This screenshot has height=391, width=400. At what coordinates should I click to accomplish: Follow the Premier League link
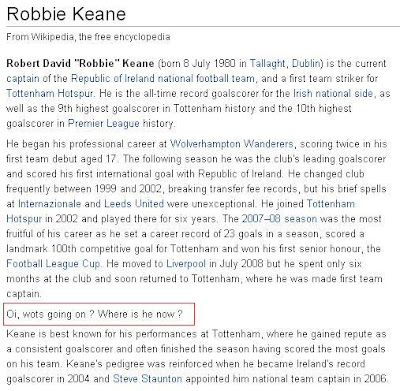click(x=104, y=124)
